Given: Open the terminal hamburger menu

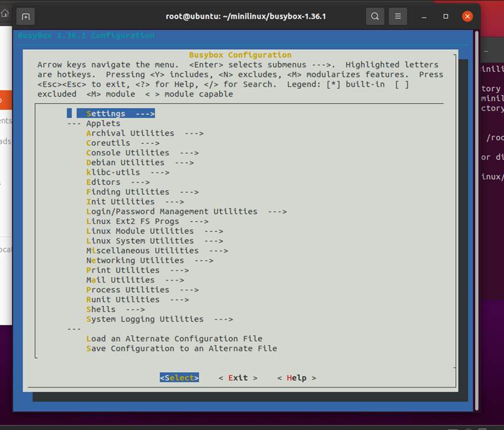Looking at the screenshot, I should (x=398, y=16).
